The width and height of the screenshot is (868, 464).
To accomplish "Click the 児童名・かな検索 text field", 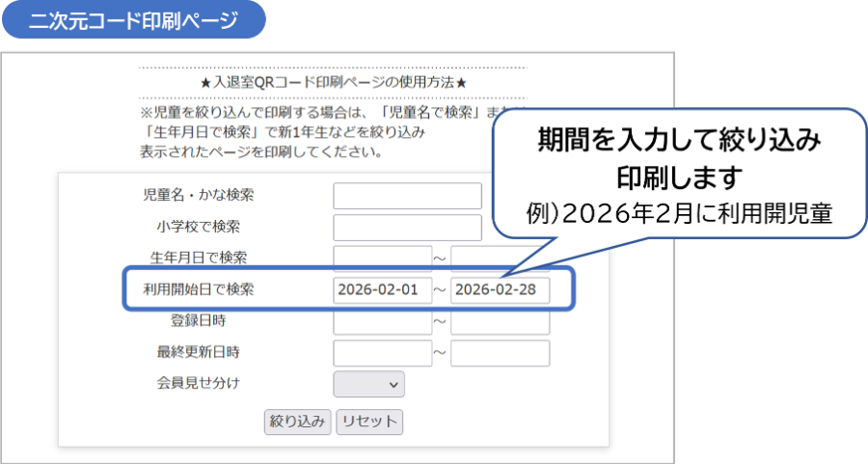I will (407, 196).
